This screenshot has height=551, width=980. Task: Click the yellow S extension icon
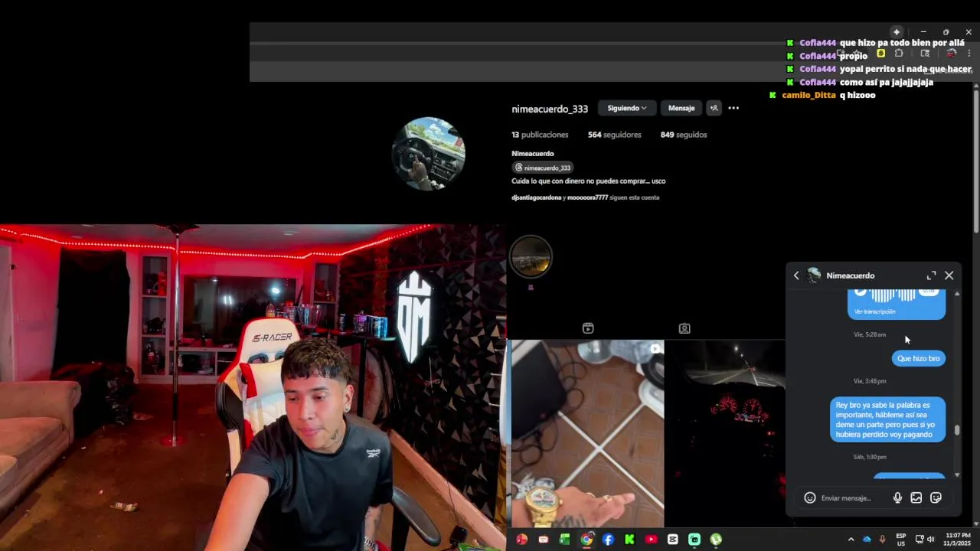[x=880, y=54]
